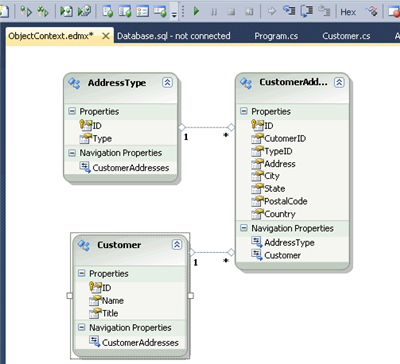The width and height of the screenshot is (400, 364).
Task: Select the Customer entity title header
Action: coord(119,245)
